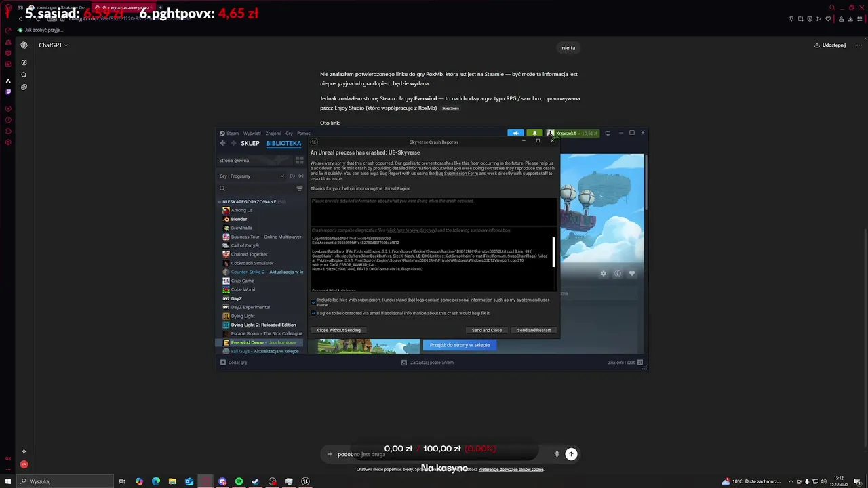Toggle agree to be contacted checkbox

point(313,313)
